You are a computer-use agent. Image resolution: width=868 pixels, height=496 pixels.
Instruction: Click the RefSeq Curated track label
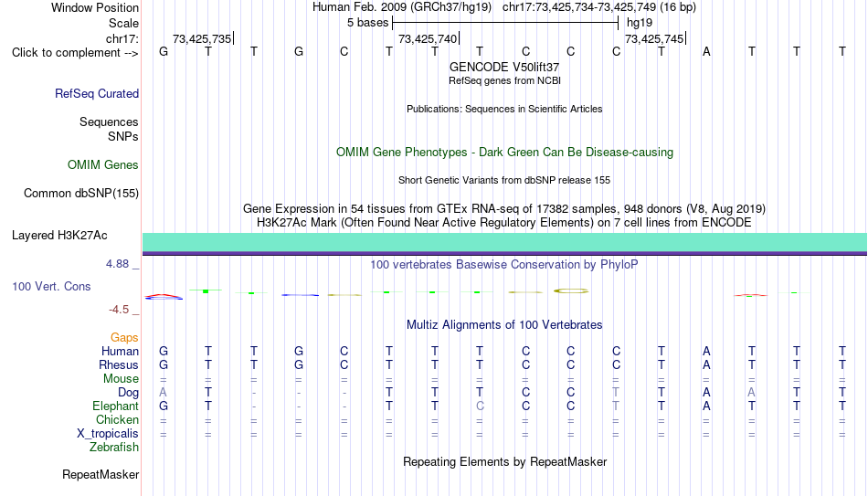(x=96, y=93)
